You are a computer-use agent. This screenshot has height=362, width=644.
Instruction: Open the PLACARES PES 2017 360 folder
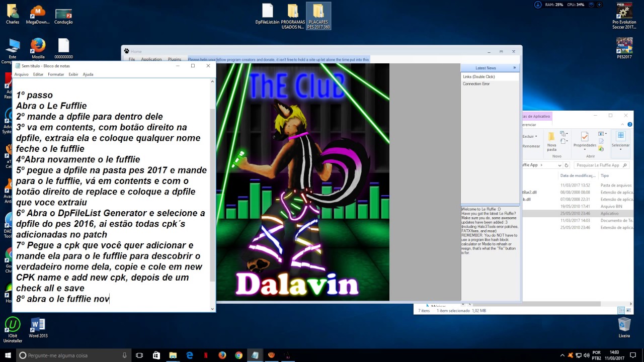click(318, 16)
